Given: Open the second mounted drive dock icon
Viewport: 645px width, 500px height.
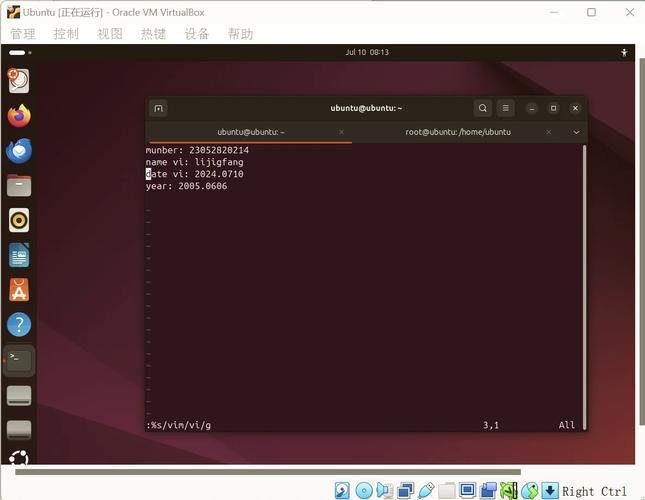Looking at the screenshot, I should click(x=19, y=430).
